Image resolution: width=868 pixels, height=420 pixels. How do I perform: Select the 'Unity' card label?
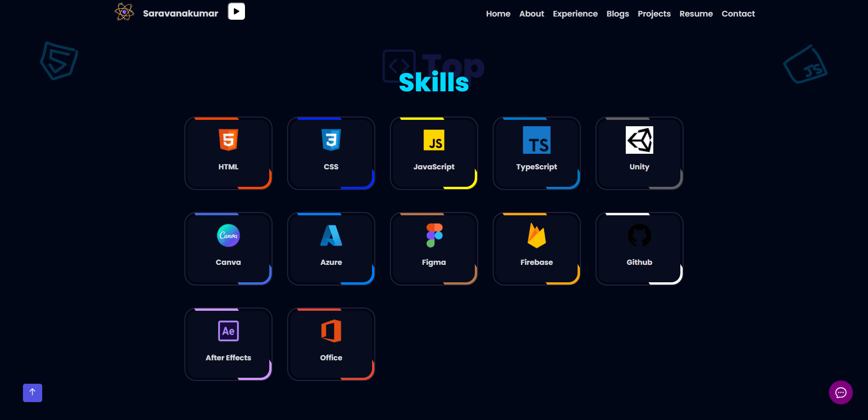point(640,167)
